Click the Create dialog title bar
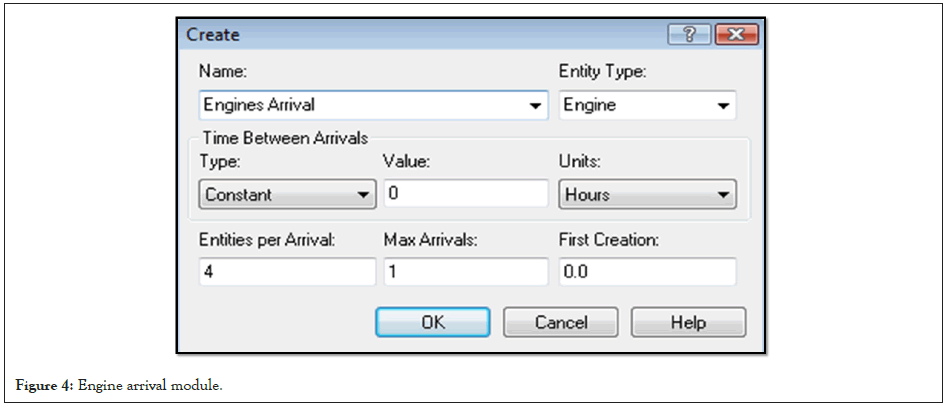Image resolution: width=945 pixels, height=407 pixels. (420, 35)
